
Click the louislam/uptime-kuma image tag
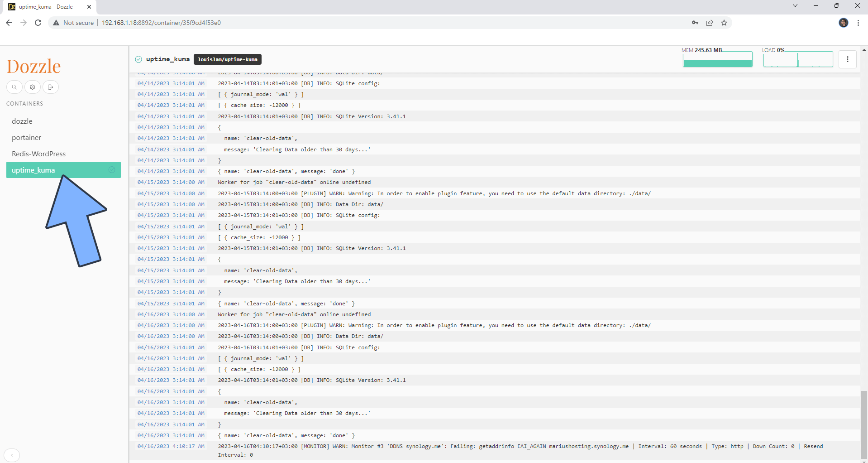(x=228, y=59)
